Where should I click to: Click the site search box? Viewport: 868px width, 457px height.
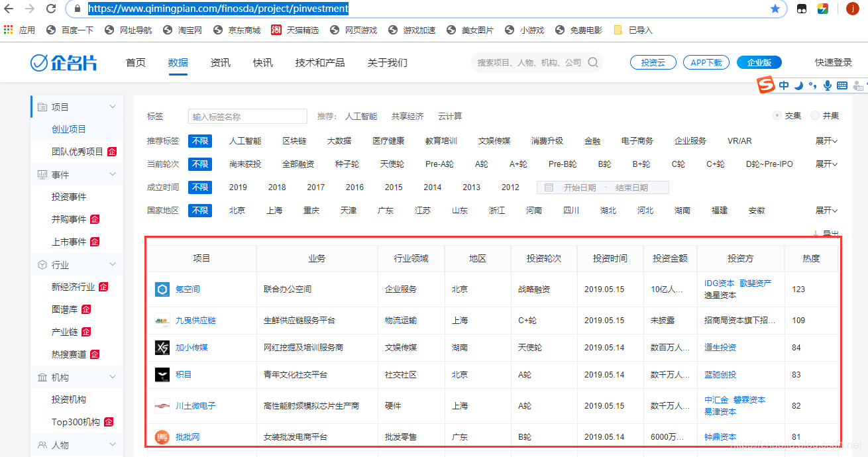point(537,62)
